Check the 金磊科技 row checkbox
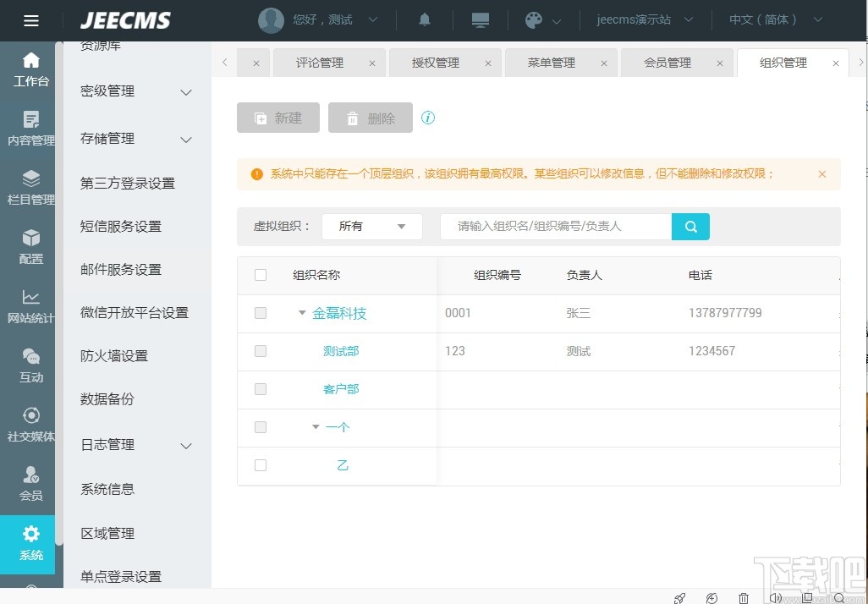 pyautogui.click(x=261, y=313)
